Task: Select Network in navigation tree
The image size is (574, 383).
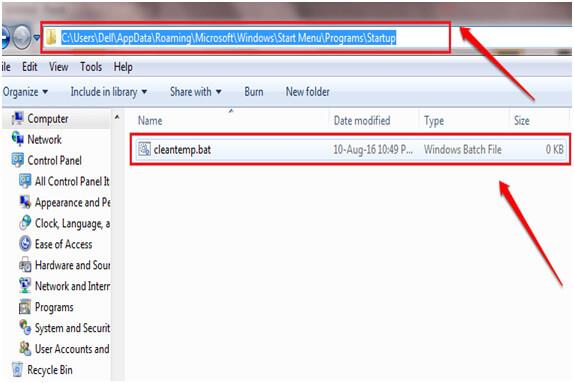Action: [45, 140]
